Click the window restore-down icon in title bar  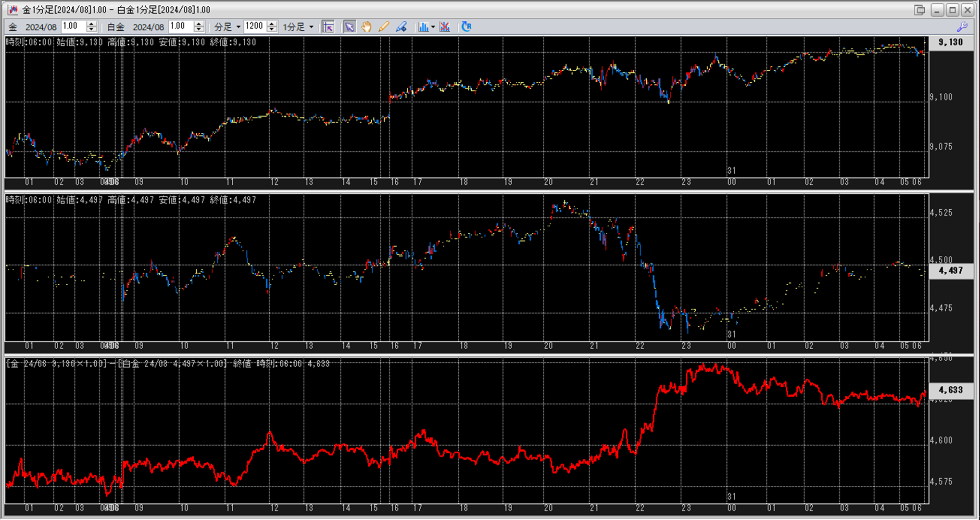(x=919, y=10)
